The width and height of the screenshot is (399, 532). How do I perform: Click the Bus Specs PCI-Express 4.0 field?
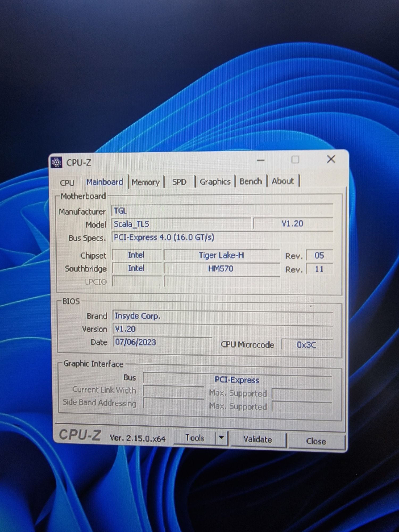222,237
